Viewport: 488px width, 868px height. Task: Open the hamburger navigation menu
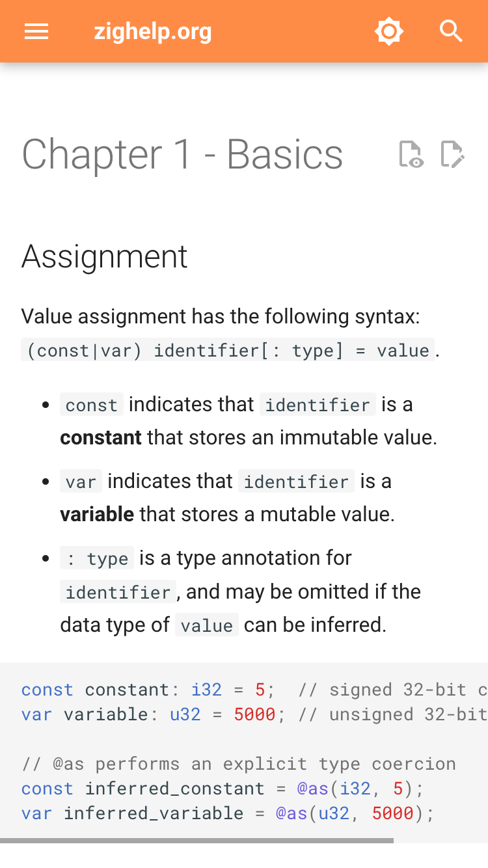tap(36, 31)
